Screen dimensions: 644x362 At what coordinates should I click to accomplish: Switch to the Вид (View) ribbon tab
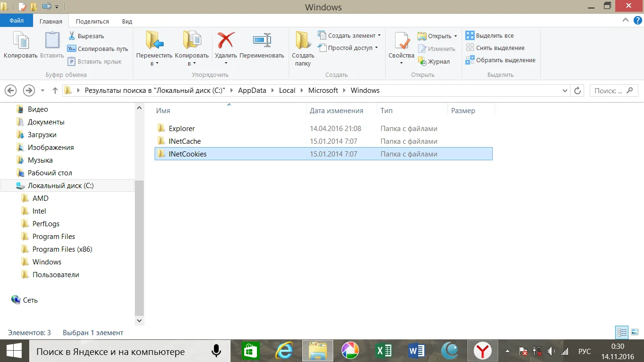(x=127, y=21)
